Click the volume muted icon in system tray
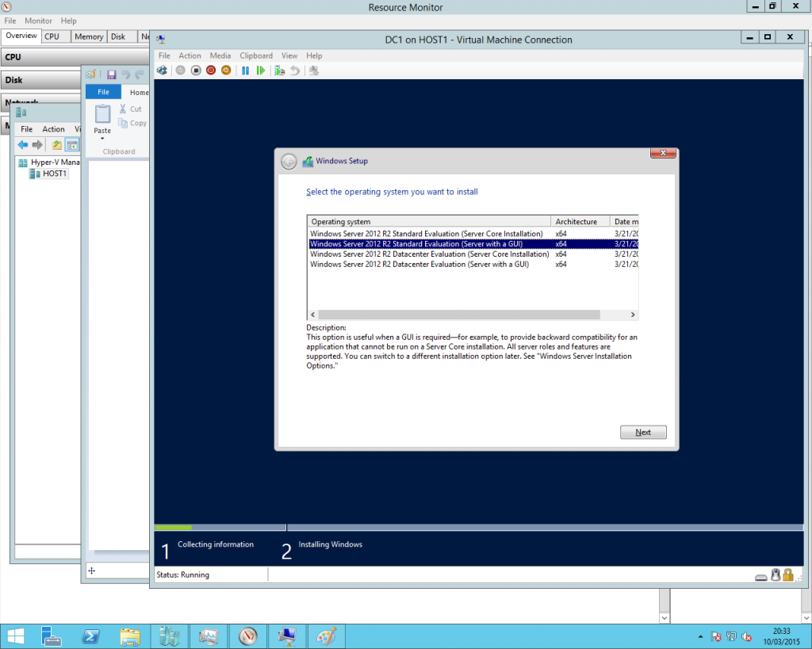This screenshot has height=649, width=812. (746, 636)
